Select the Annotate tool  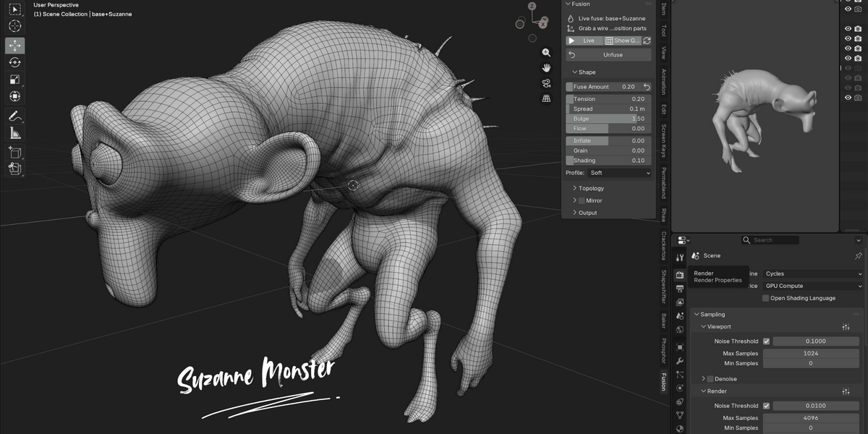click(x=14, y=116)
